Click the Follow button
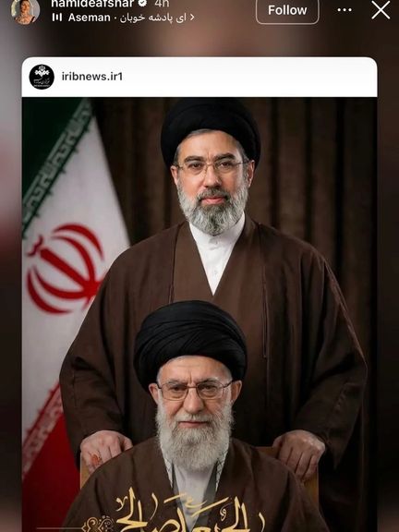The image size is (399, 532). tap(287, 10)
